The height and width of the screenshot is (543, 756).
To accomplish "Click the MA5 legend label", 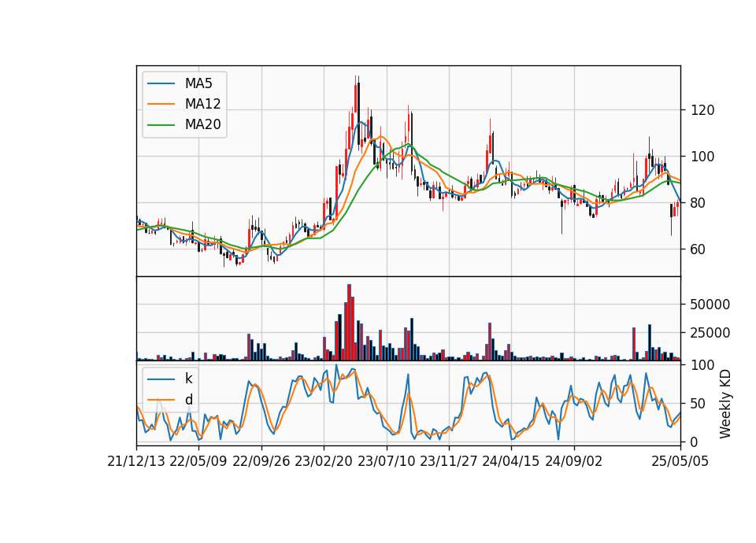I will [x=198, y=83].
